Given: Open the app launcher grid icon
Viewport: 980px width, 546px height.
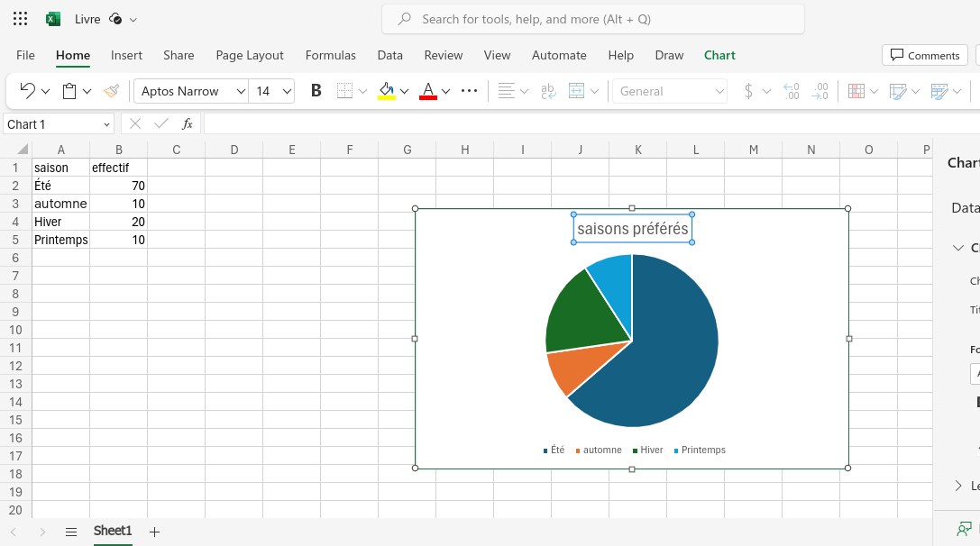Looking at the screenshot, I should 20,19.
